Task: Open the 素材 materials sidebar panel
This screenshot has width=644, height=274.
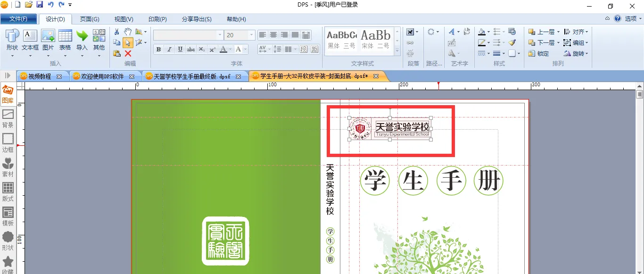Action: (x=8, y=167)
